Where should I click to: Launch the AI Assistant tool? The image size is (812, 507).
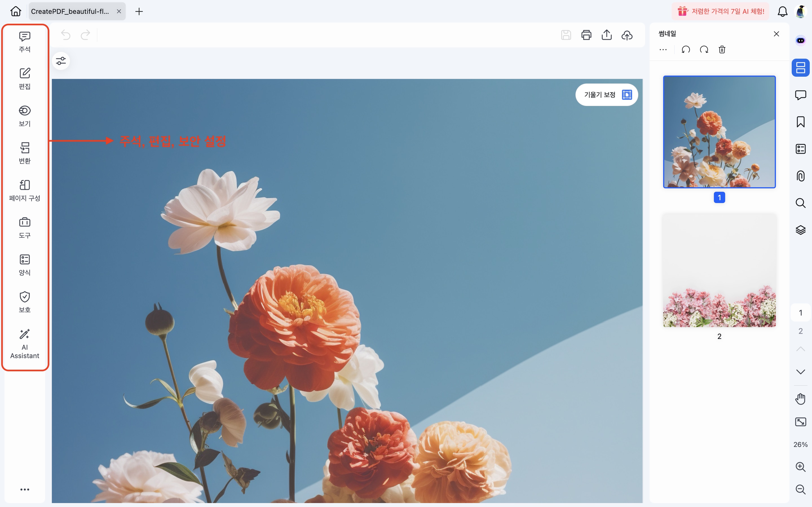click(25, 344)
